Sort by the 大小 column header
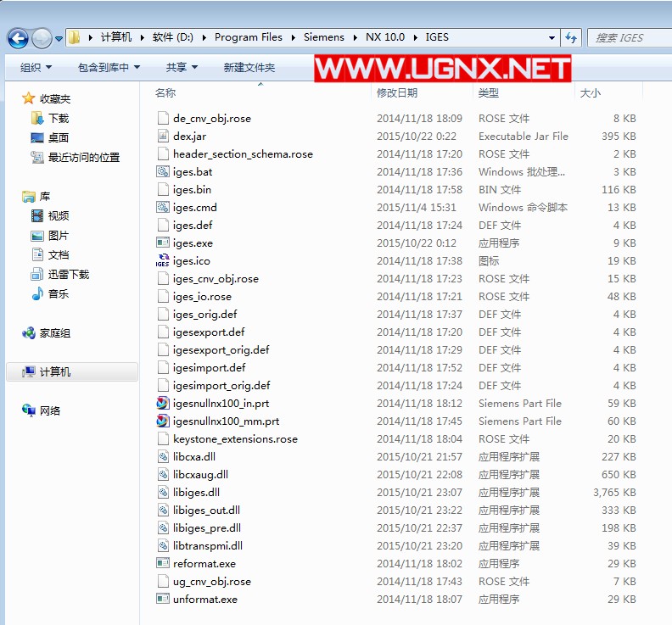 tap(591, 93)
